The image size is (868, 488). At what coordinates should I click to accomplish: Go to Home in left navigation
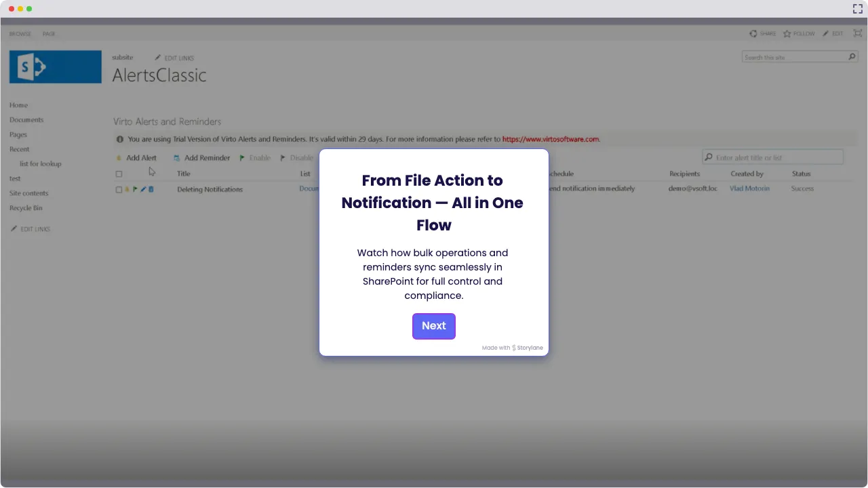[x=19, y=105]
